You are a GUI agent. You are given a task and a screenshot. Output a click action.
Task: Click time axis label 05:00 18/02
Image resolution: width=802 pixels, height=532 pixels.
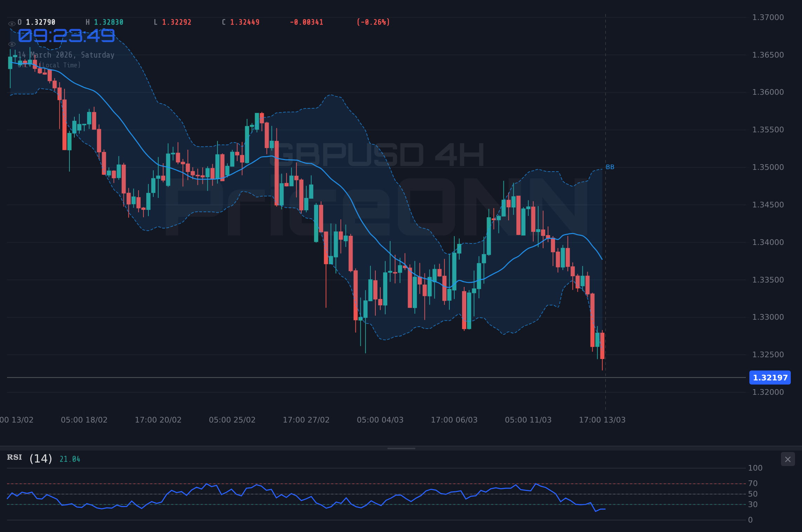(x=84, y=420)
